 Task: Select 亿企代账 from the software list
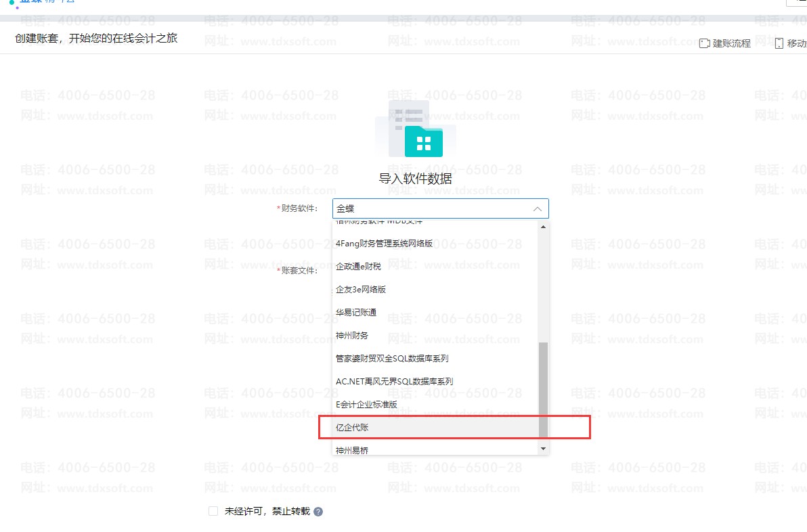[x=353, y=427]
